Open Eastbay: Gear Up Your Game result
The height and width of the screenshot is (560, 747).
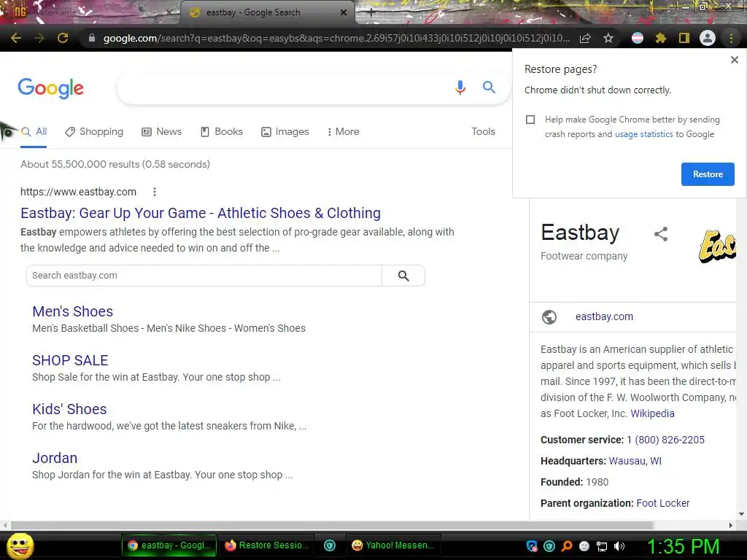pyautogui.click(x=201, y=213)
